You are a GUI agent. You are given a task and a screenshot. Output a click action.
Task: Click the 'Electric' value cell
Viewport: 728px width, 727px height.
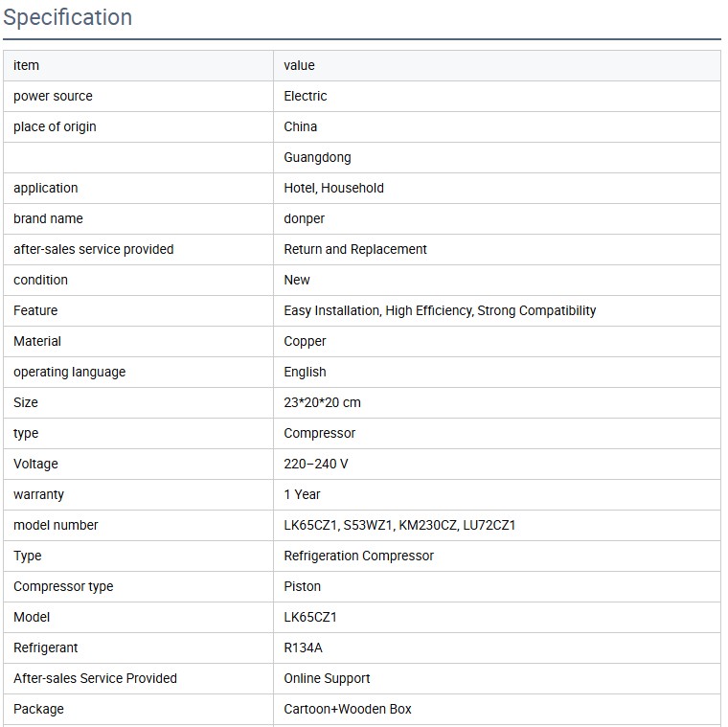coord(306,96)
